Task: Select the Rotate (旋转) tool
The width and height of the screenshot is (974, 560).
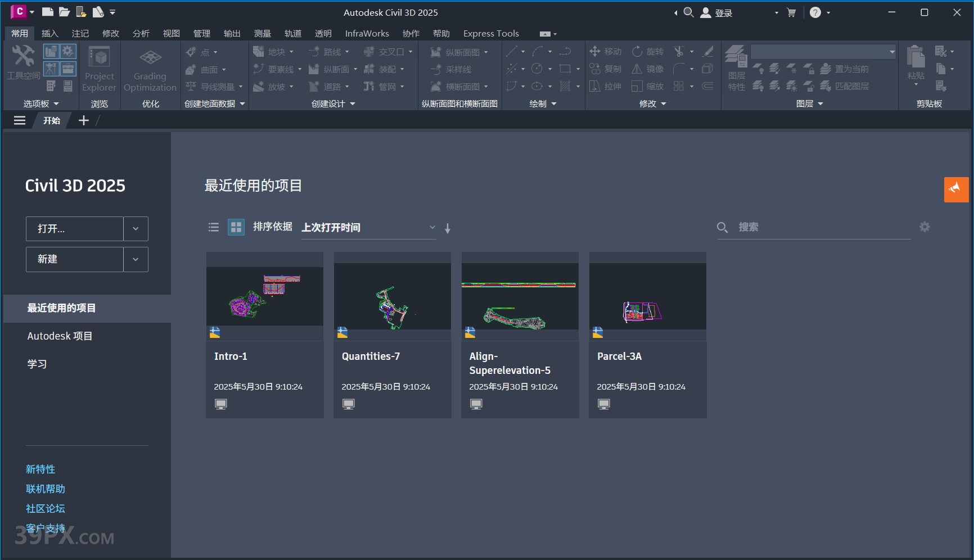Action: [647, 52]
